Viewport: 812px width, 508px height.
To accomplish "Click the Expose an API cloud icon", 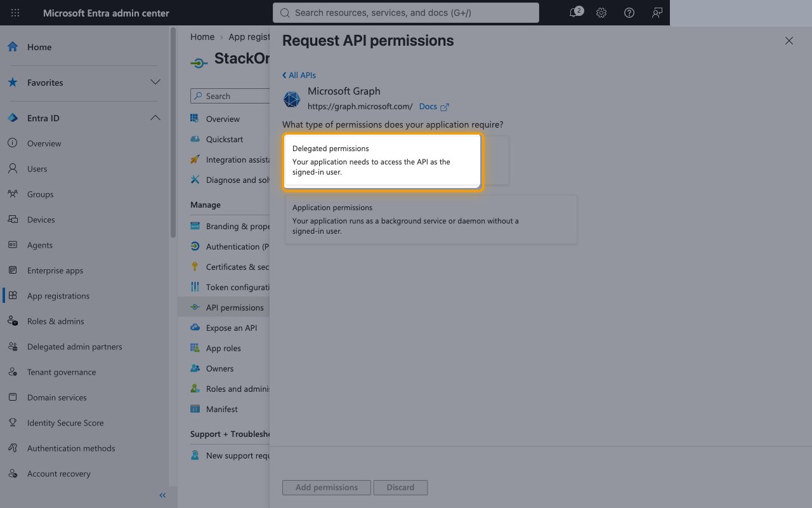I will click(195, 328).
